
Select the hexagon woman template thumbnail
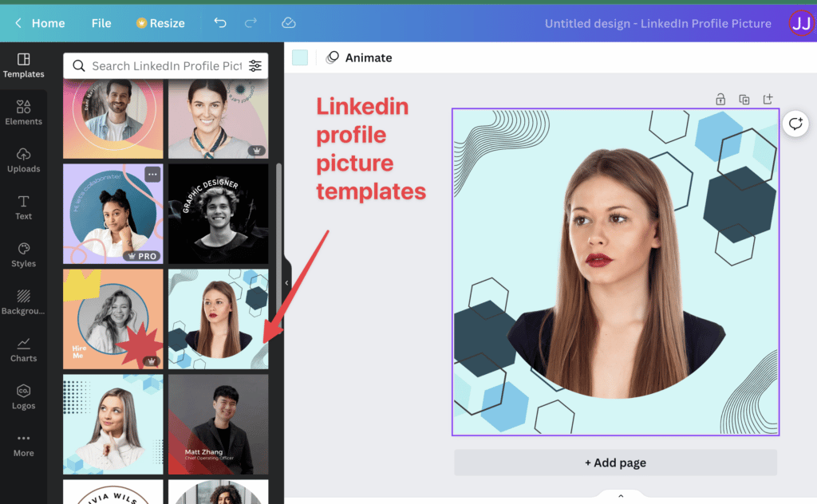(x=219, y=319)
